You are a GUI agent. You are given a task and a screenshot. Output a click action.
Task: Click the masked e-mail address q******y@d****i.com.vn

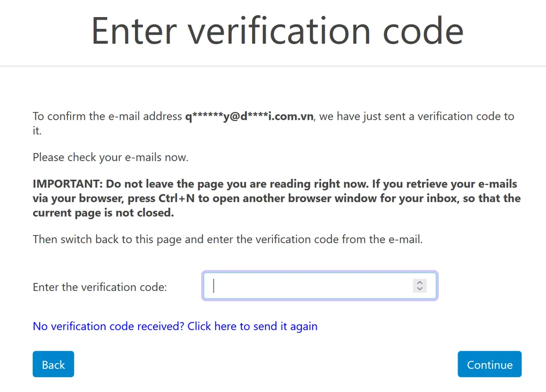click(x=249, y=117)
